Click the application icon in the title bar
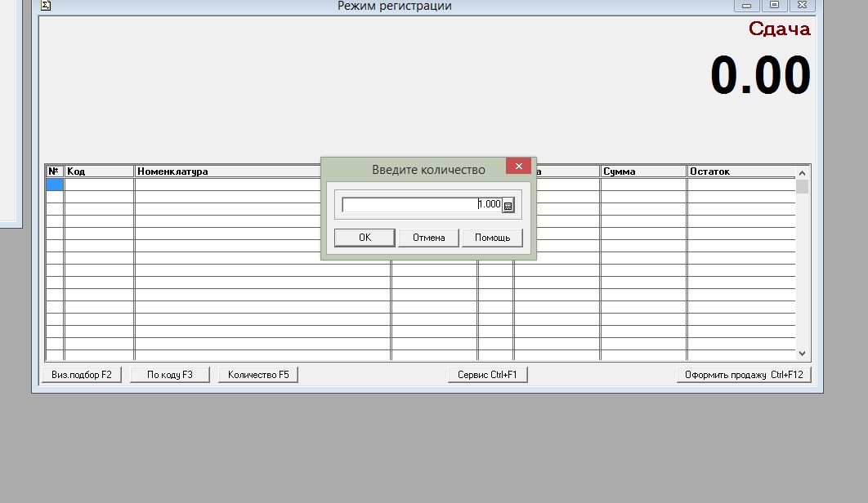 click(x=47, y=5)
